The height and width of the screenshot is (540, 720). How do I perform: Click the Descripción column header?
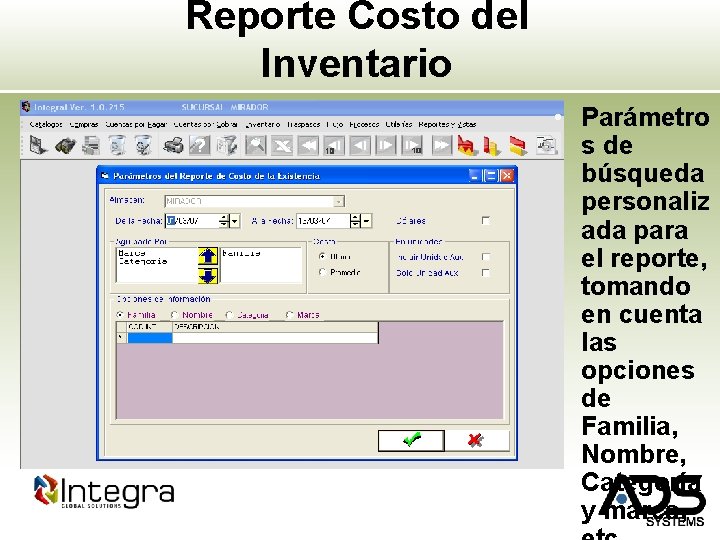(x=275, y=327)
